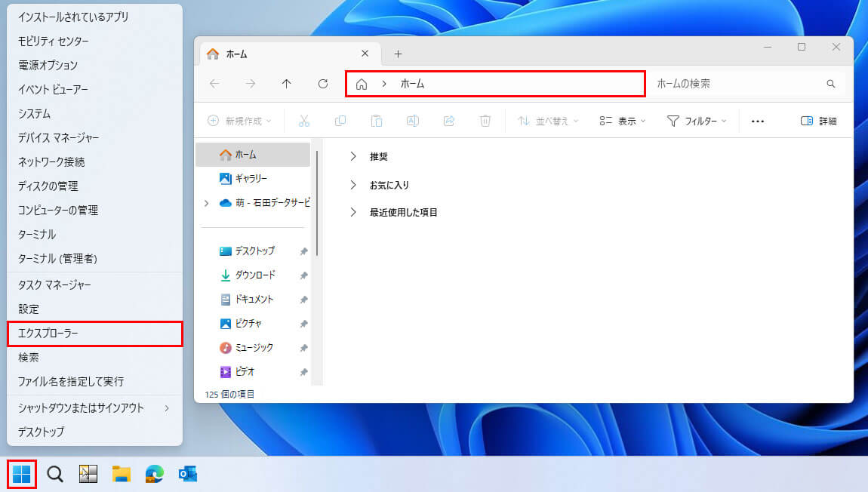Open Microsoft Edge from the taskbar
The width and height of the screenshot is (868, 492).
[155, 474]
